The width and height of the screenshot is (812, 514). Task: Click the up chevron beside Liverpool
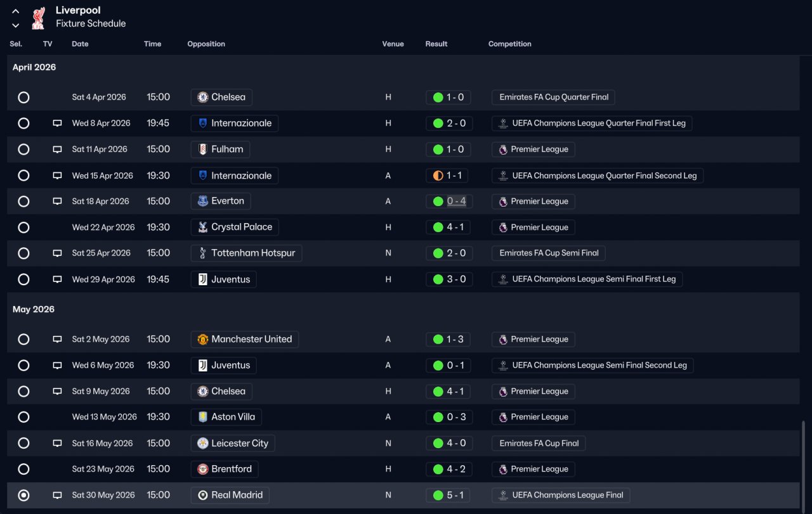coord(16,11)
